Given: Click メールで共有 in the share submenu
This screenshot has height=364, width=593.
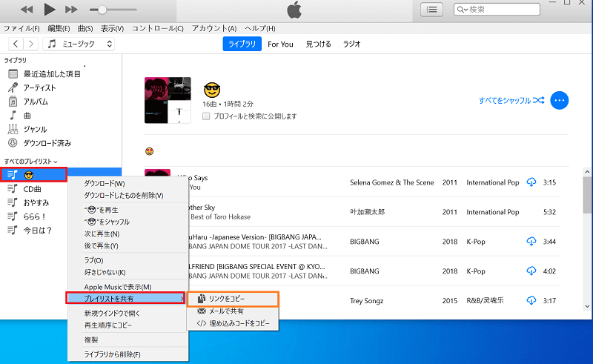Looking at the screenshot, I should point(233,311).
